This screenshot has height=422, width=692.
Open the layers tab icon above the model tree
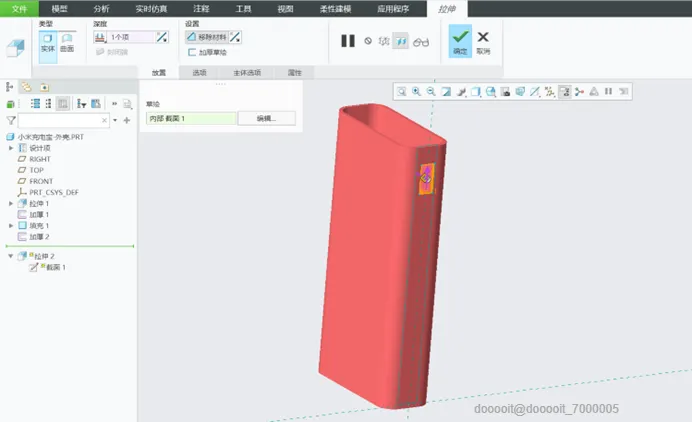coord(26,87)
